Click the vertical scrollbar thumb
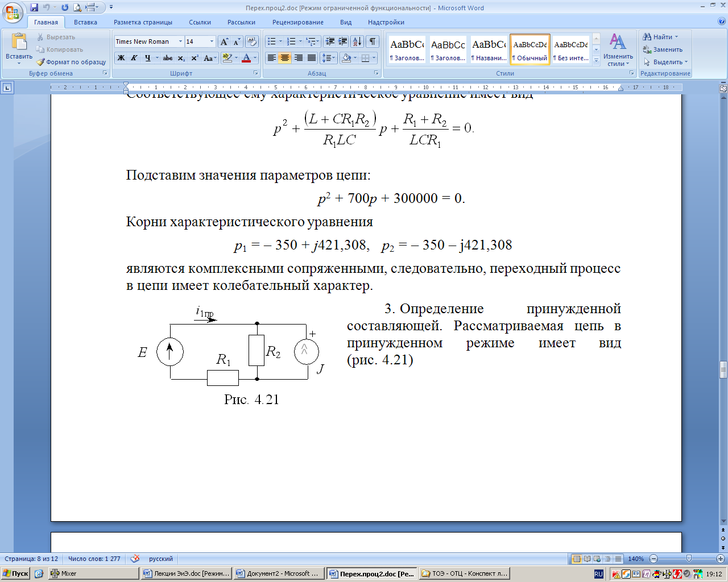The image size is (728, 582). [x=723, y=370]
